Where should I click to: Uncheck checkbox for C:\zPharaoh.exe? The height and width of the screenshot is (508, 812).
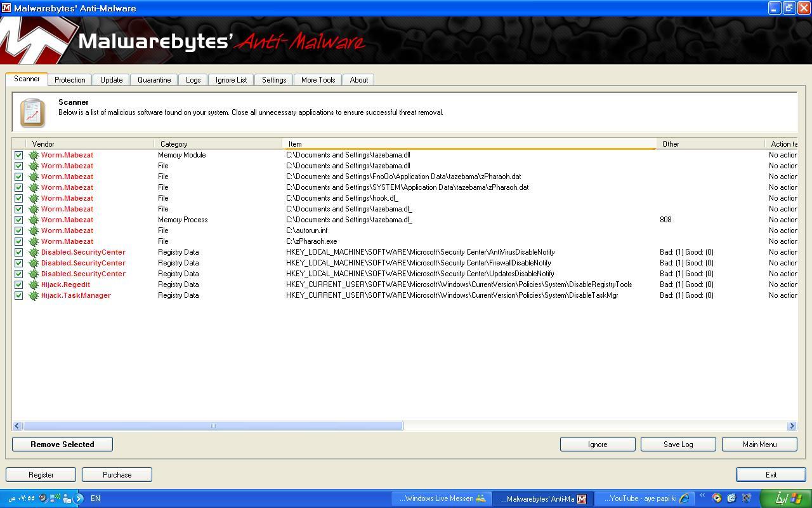18,241
